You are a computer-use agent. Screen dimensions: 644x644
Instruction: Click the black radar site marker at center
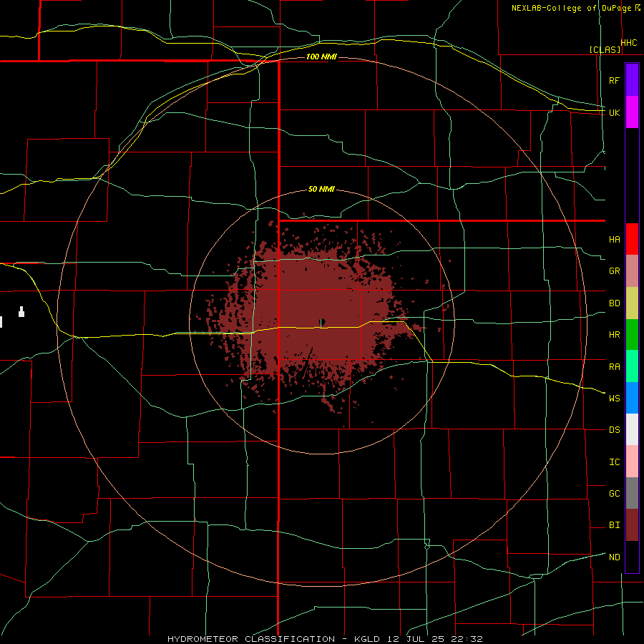click(x=322, y=321)
